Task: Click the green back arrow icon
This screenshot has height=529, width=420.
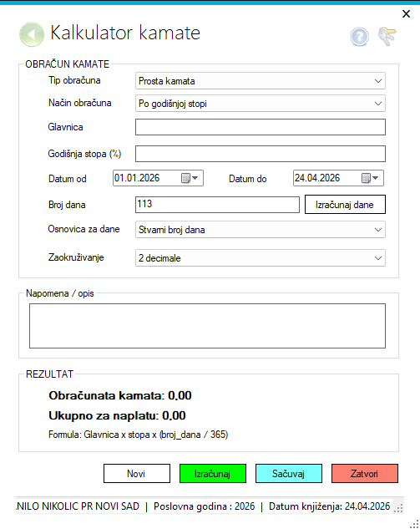Action: (x=32, y=34)
